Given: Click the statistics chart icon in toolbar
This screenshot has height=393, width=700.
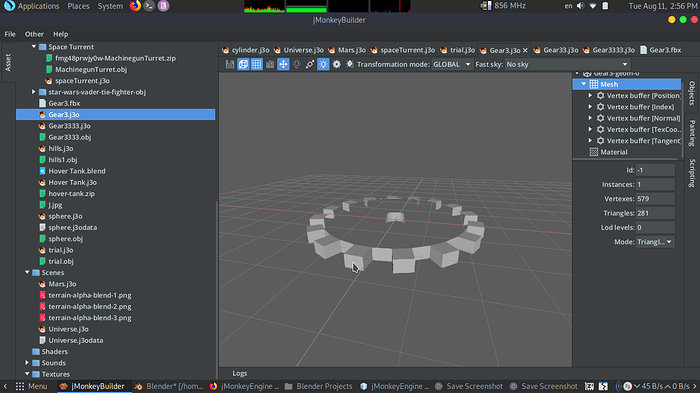Looking at the screenshot, I should 270,64.
